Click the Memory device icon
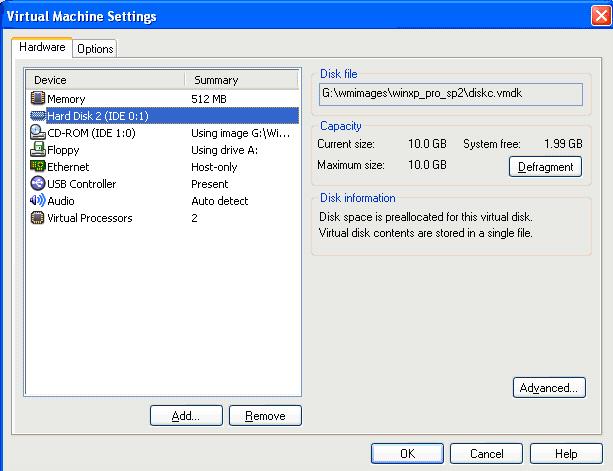This screenshot has height=471, width=613. [x=38, y=99]
